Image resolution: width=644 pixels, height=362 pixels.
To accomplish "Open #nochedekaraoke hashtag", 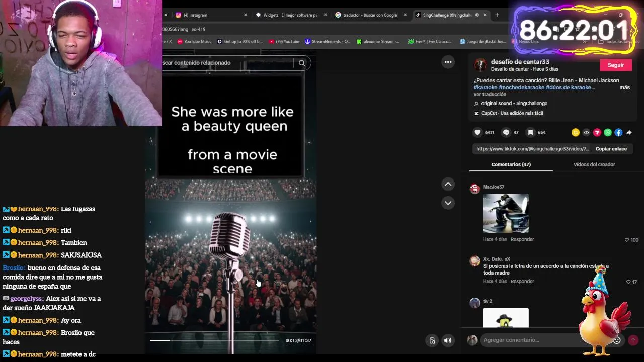I will point(522,87).
